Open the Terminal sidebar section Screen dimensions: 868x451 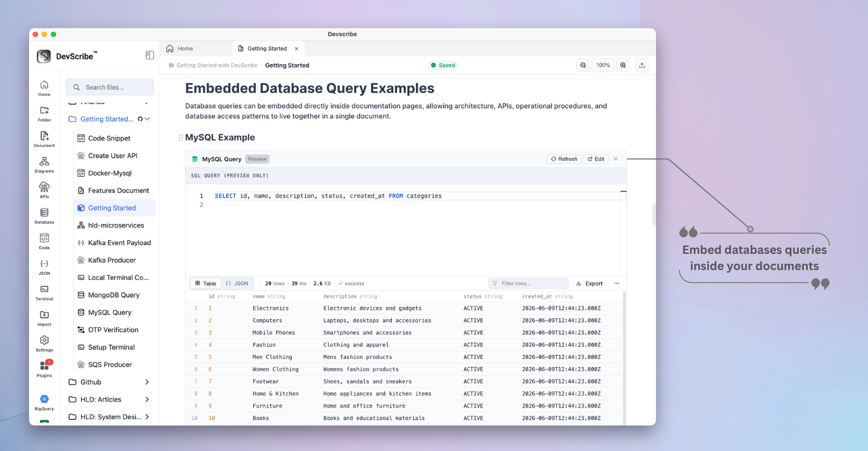tap(44, 292)
